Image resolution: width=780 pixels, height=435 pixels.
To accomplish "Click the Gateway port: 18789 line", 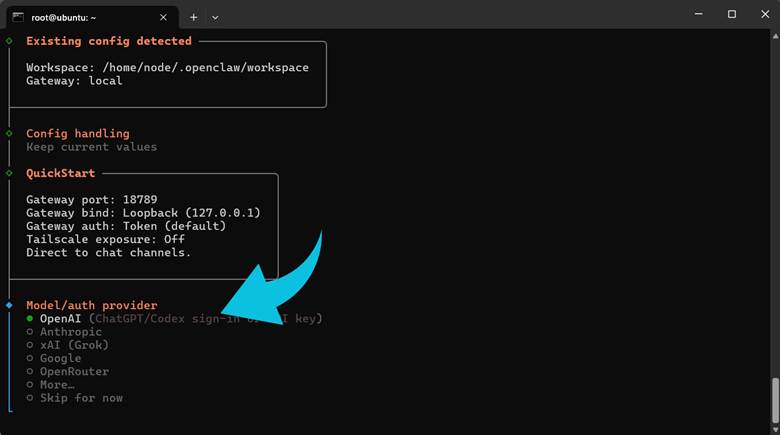I will 92,200.
